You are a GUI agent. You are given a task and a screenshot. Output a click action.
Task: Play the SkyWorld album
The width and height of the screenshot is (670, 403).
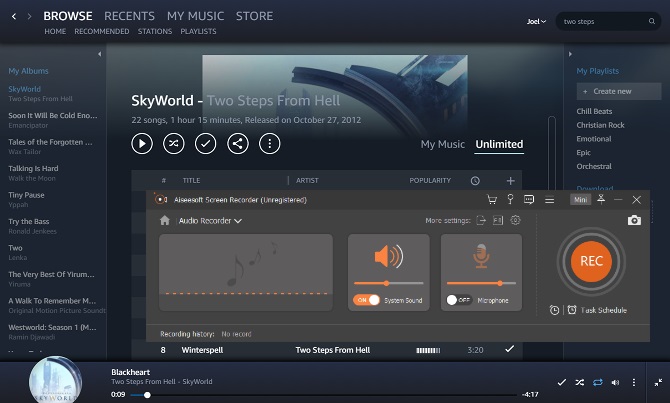click(142, 144)
